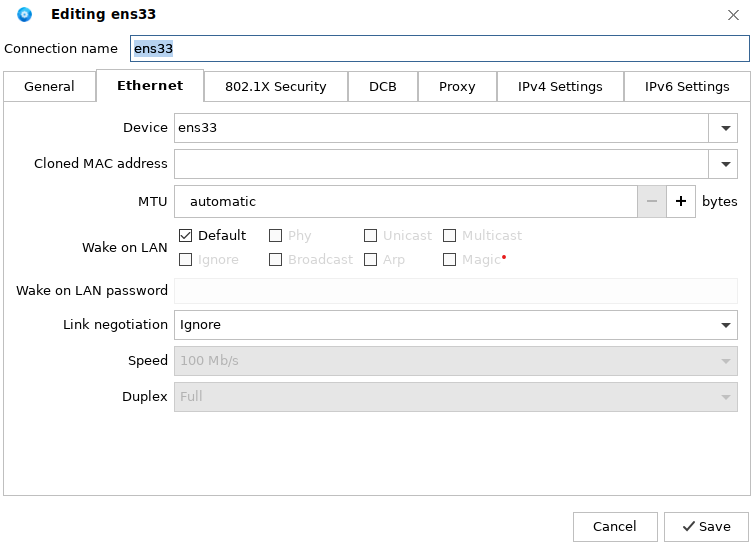Go to the IPv6 Settings tab
Viewport: 753px width, 545px height.
(687, 87)
